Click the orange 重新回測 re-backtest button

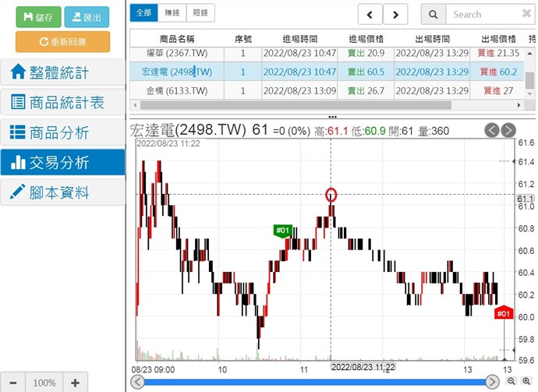(x=63, y=42)
